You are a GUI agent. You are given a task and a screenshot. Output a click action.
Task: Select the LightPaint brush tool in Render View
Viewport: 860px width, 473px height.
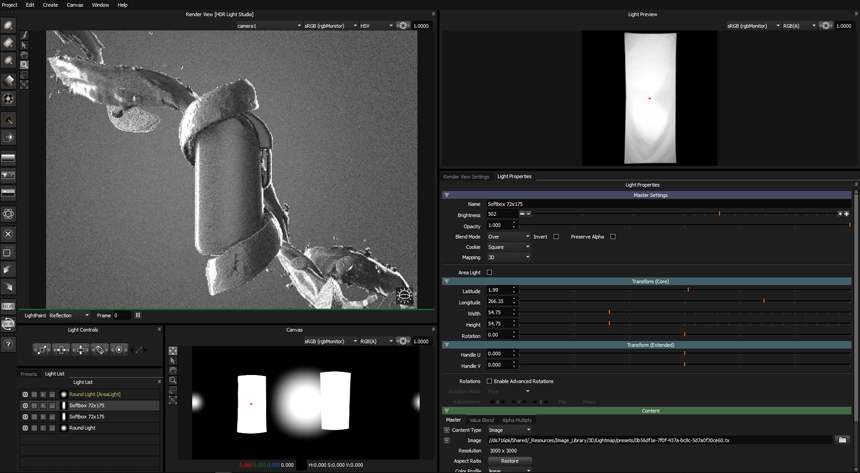click(x=24, y=35)
